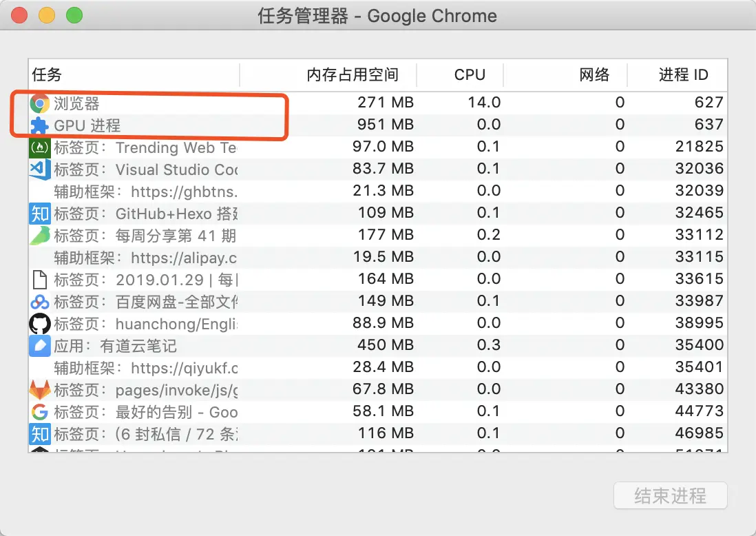756x536 pixels.
Task: Click the green leaf icon for 每周分享第 41 期
Action: 39,236
